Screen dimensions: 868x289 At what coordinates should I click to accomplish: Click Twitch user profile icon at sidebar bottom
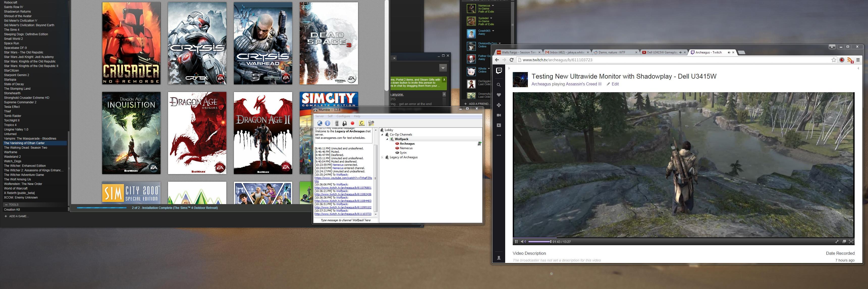499,258
